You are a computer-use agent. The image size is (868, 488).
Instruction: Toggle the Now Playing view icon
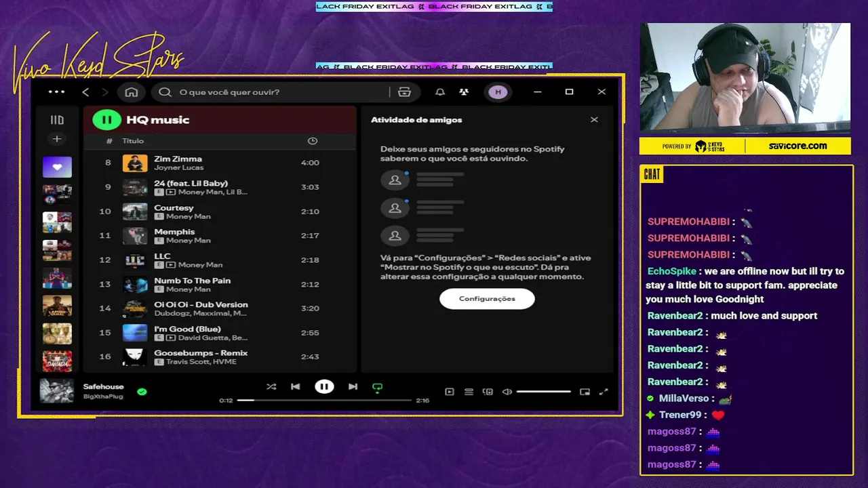pyautogui.click(x=449, y=392)
